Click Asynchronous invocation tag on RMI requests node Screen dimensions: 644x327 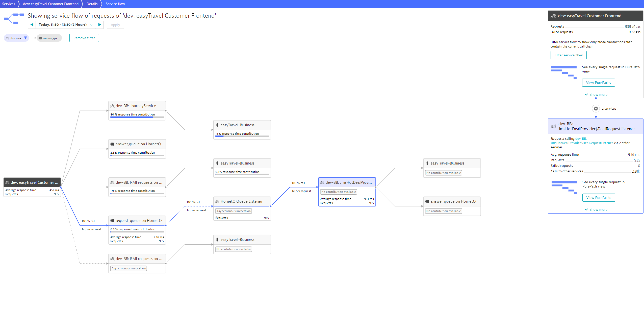pos(129,268)
